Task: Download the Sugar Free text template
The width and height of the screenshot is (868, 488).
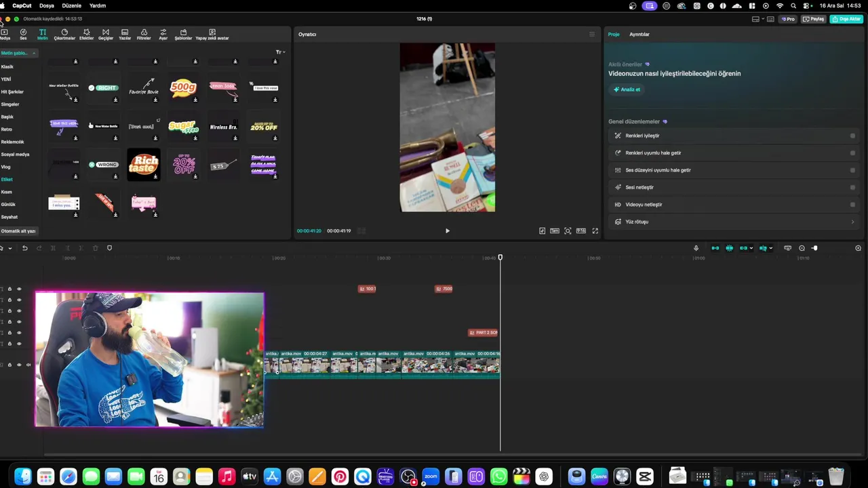Action: coord(195,138)
